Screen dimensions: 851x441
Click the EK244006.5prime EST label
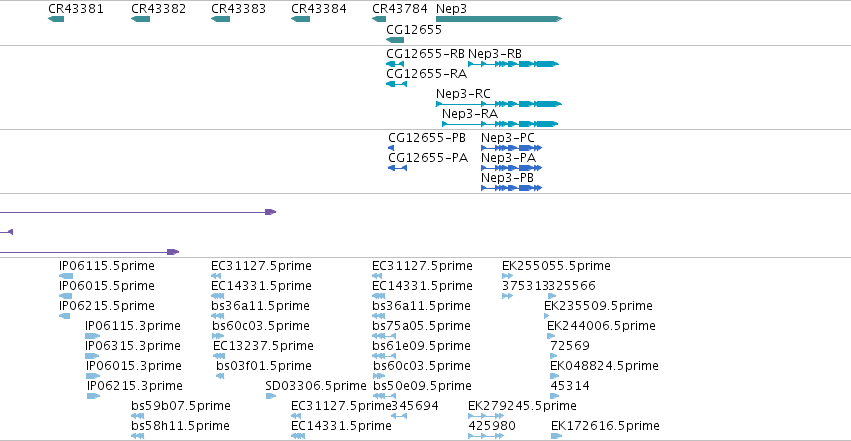(601, 326)
